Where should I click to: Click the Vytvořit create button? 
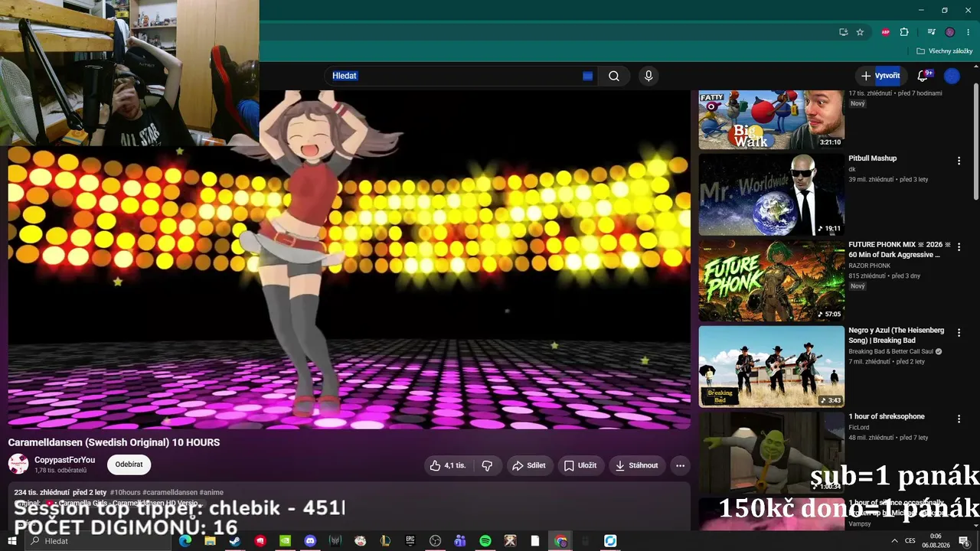[x=880, y=76]
